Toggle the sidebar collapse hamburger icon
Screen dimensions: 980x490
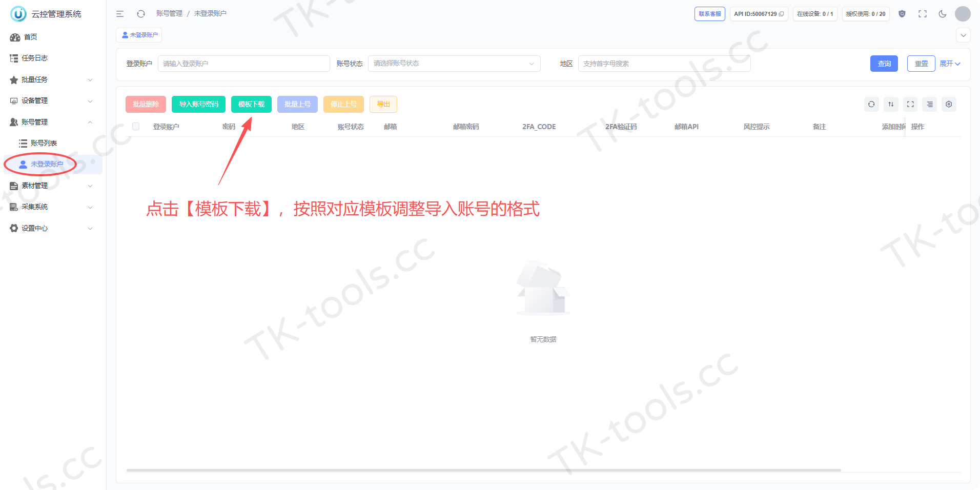[x=120, y=14]
